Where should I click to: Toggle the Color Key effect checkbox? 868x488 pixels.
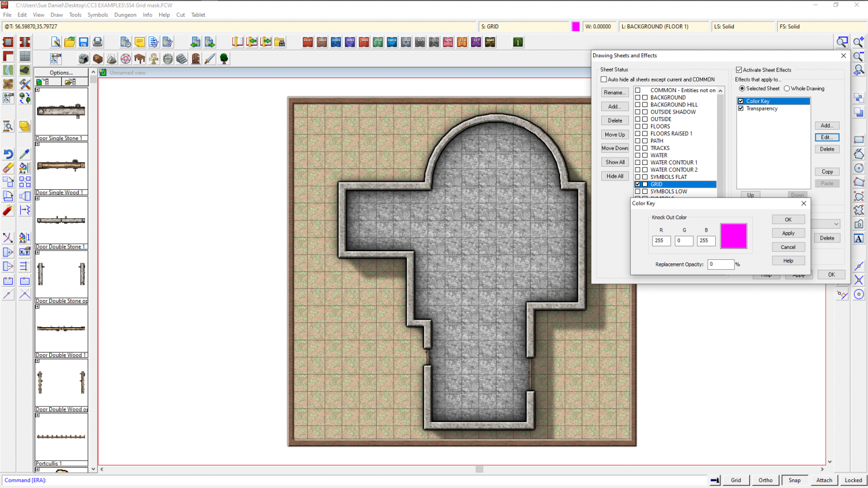point(741,101)
